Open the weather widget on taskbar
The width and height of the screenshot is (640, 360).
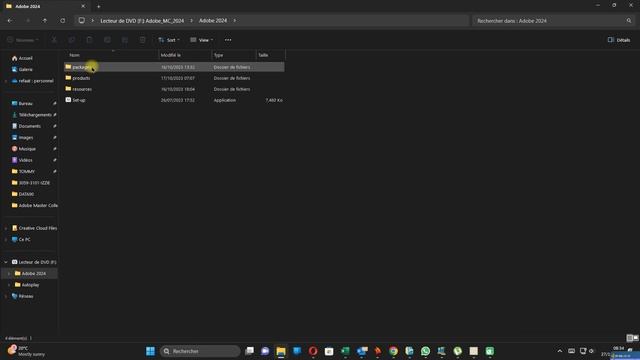coord(27,351)
